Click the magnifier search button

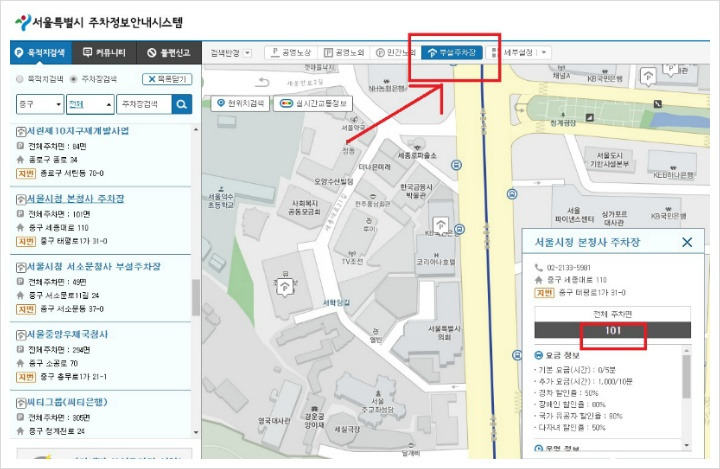[182, 104]
